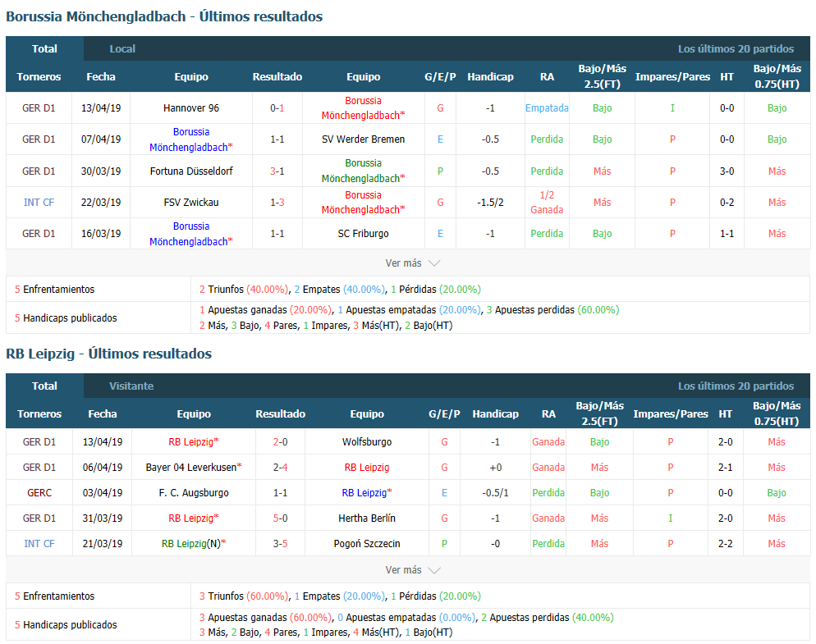
Task: Click Hannover 96 team name
Action: pos(191,108)
